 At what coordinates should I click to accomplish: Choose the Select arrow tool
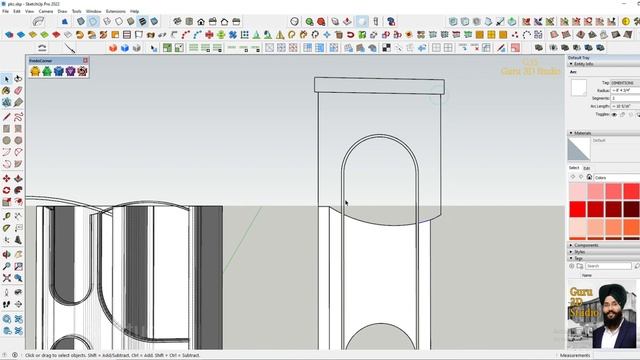click(7, 79)
